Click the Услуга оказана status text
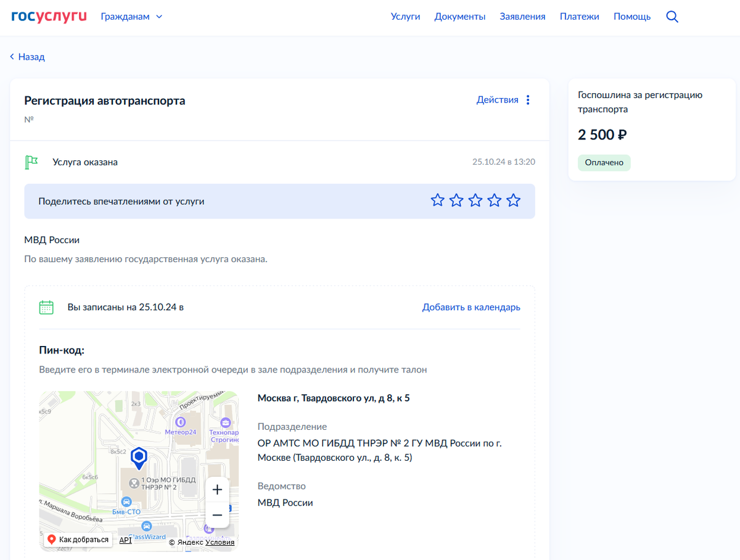 pos(85,162)
